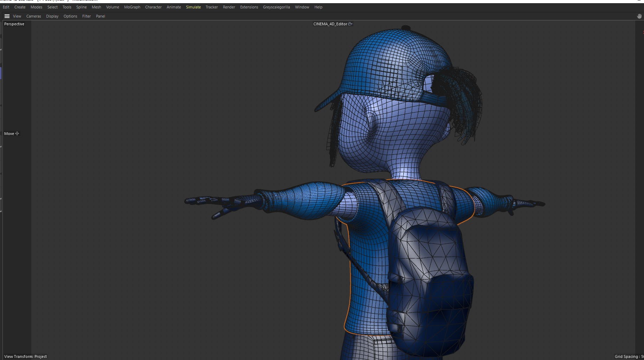The width and height of the screenshot is (644, 360).
Task: Open the viewport Panel menu
Action: click(101, 16)
